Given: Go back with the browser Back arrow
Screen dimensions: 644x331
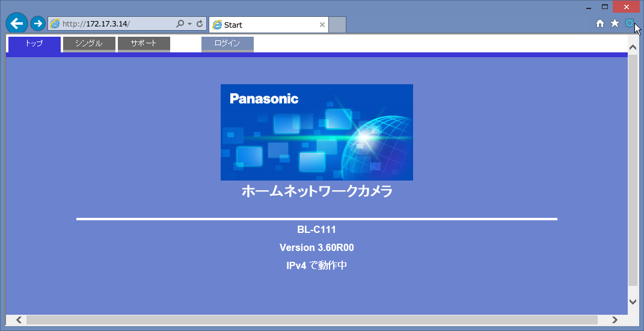Looking at the screenshot, I should tap(17, 23).
